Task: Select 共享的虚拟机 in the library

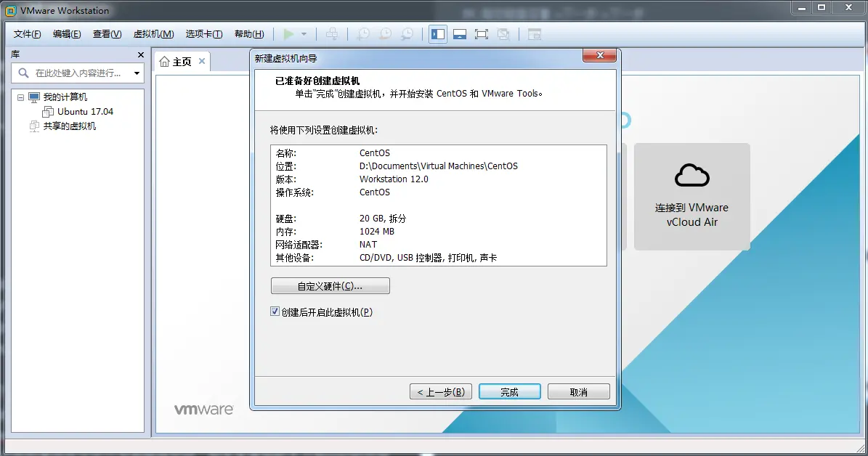Action: click(70, 126)
